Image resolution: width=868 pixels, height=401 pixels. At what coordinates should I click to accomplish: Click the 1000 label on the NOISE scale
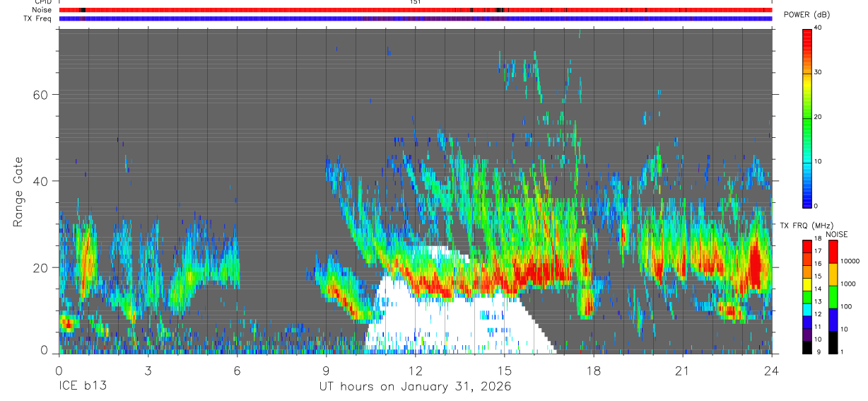(x=848, y=284)
